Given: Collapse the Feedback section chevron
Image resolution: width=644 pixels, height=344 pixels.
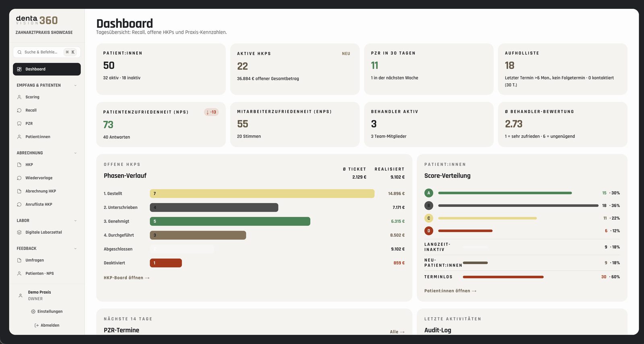Looking at the screenshot, I should click(x=75, y=249).
